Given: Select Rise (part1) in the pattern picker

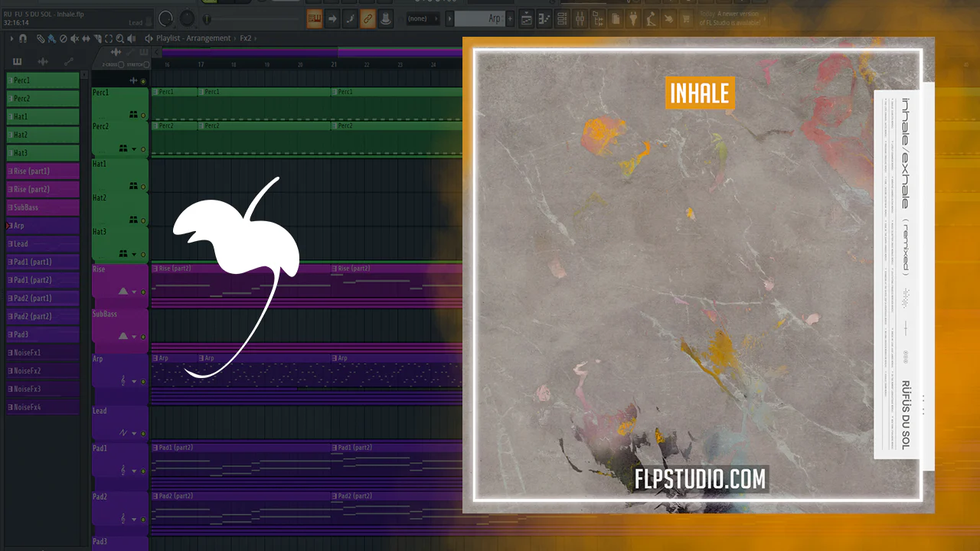Looking at the screenshot, I should point(43,171).
